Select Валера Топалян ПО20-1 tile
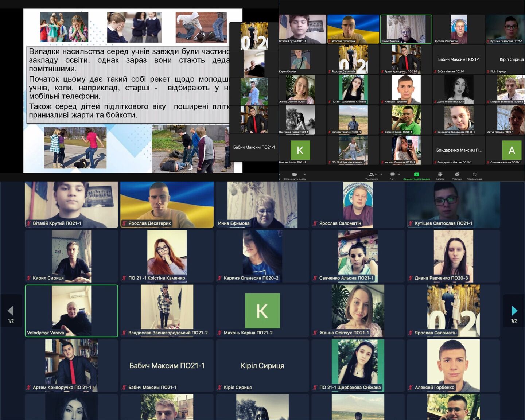The height and width of the screenshot is (420, 525). point(353,120)
